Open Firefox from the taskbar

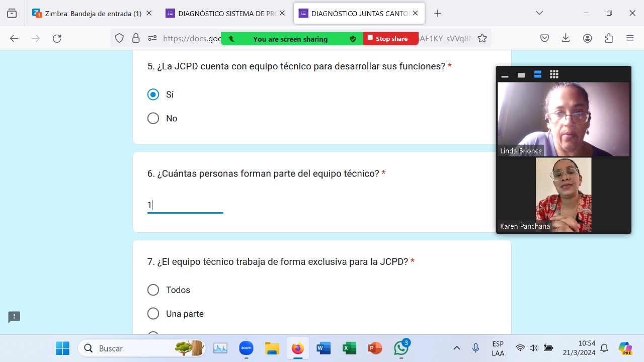click(x=298, y=348)
